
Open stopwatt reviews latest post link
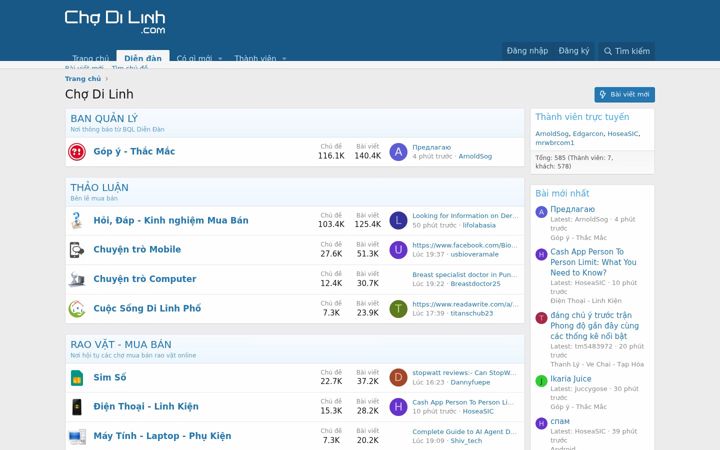click(x=464, y=373)
